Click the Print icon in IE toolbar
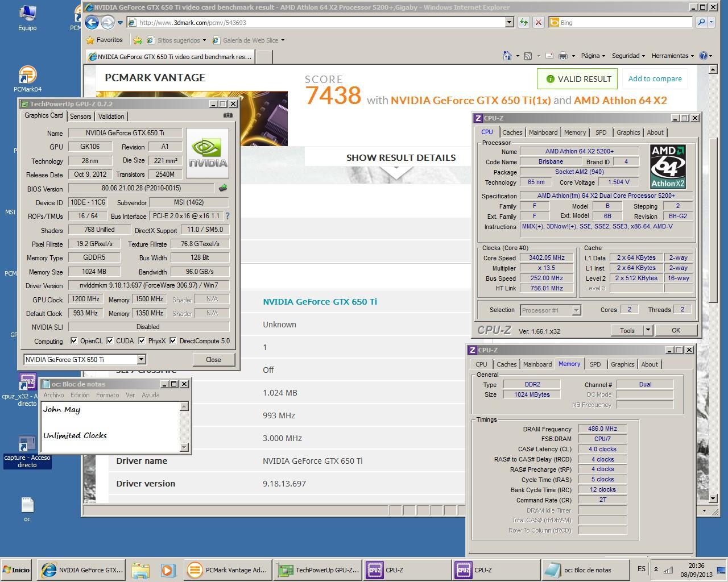 [x=563, y=56]
